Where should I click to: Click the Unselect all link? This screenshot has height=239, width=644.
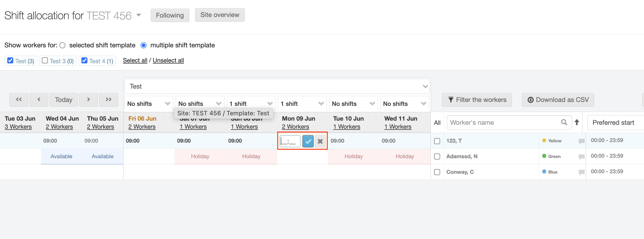(x=168, y=60)
